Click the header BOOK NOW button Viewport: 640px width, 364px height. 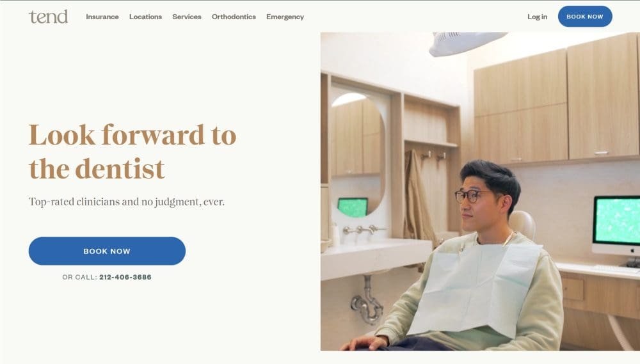click(x=585, y=17)
